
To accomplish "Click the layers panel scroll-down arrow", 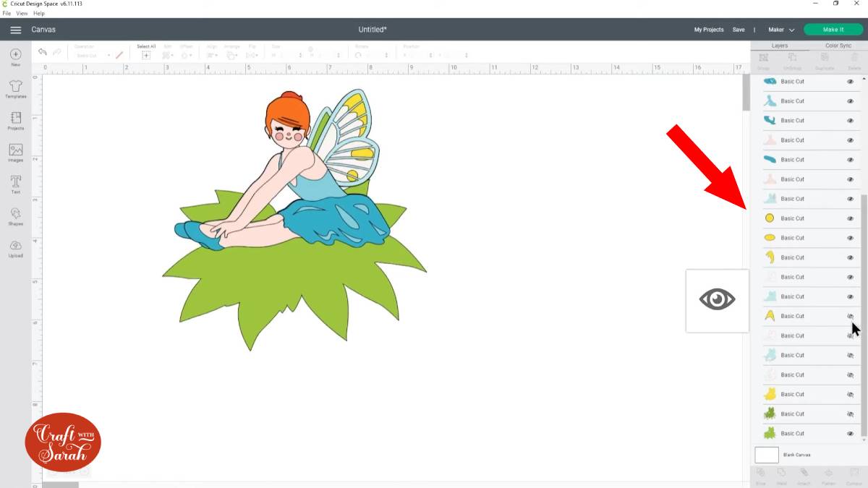I will point(864,440).
